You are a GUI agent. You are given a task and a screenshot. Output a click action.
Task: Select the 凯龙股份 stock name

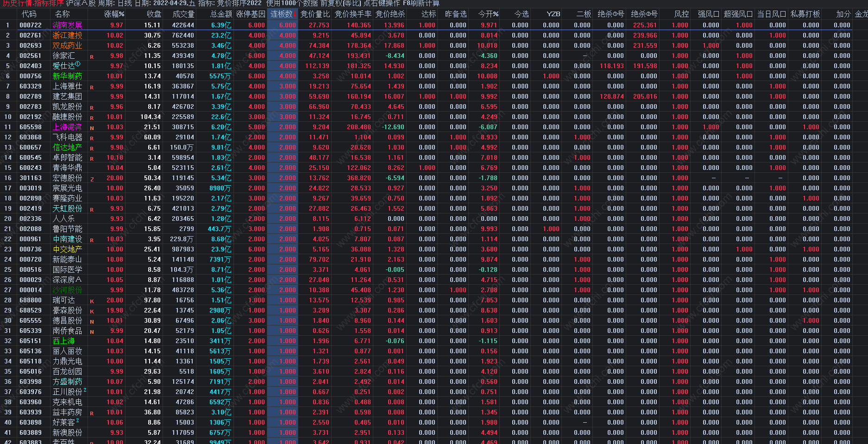point(67,106)
